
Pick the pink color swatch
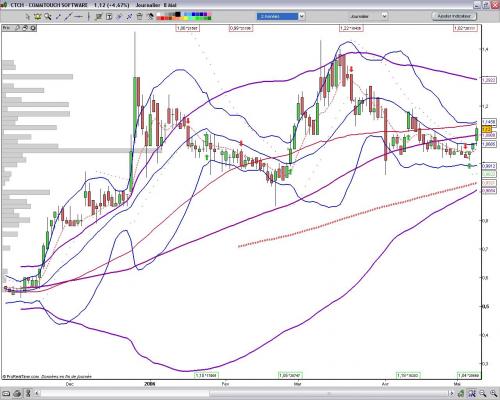[x=209, y=14]
